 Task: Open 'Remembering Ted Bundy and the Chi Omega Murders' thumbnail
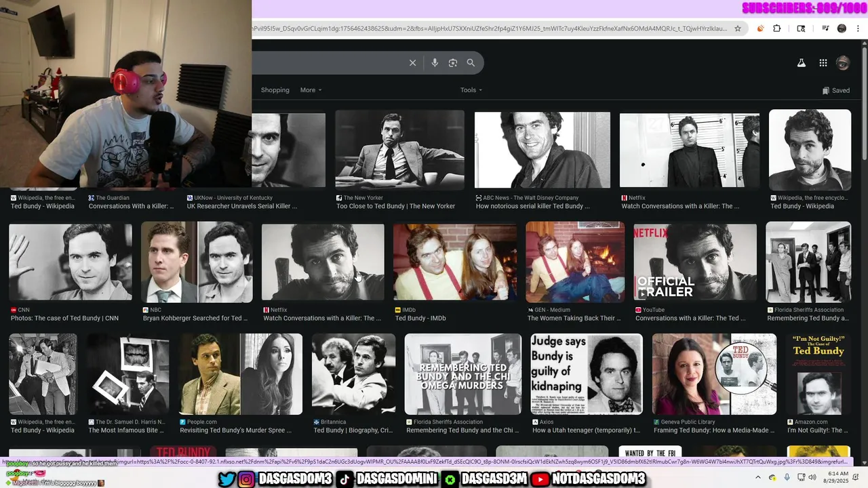click(462, 373)
